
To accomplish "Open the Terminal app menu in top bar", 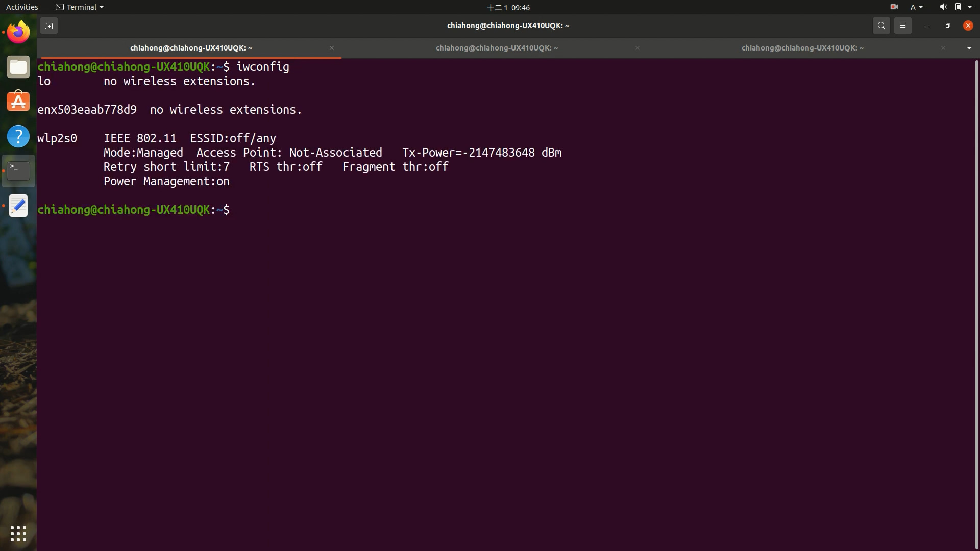I will tap(80, 7).
